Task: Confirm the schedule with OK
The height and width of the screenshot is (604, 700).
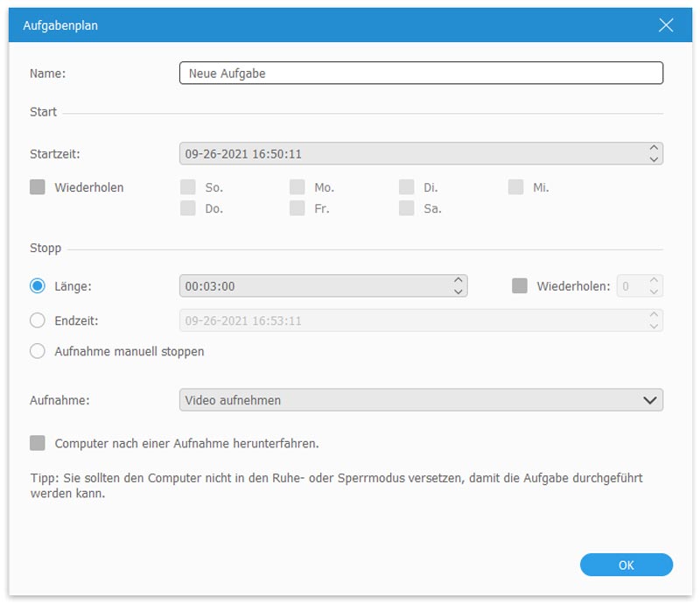Action: click(626, 565)
